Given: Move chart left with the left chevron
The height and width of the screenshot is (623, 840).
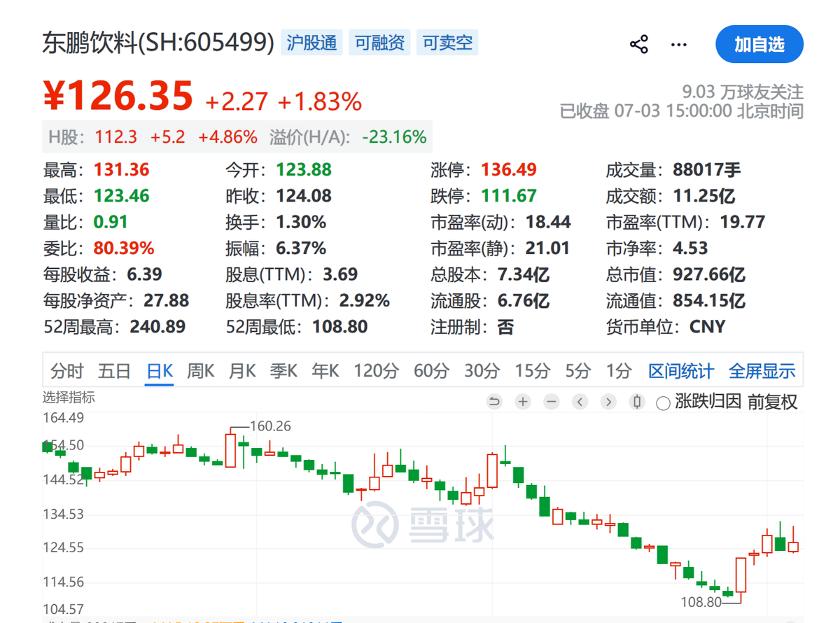Looking at the screenshot, I should [x=580, y=402].
